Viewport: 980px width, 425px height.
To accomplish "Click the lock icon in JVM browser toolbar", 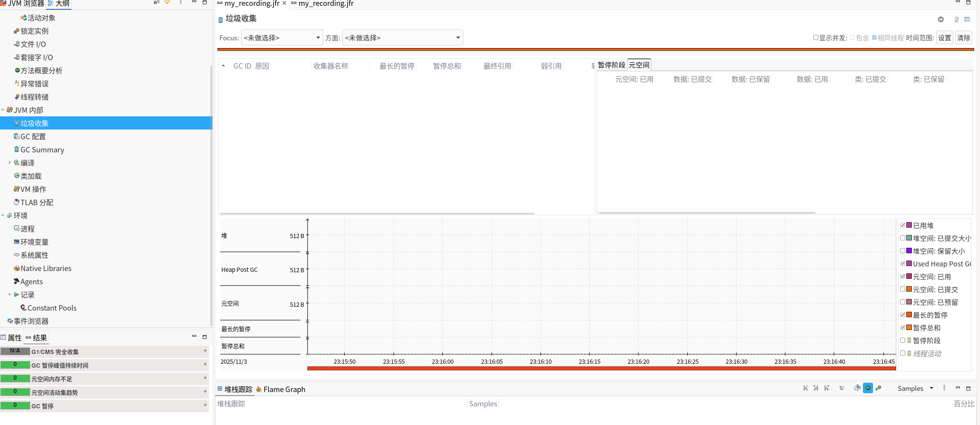I will 156,2.
